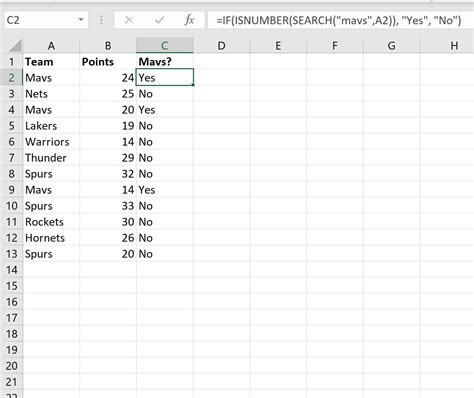Click the Mavs cell in row 9
Image resolution: width=474 pixels, height=398 pixels.
[51, 190]
